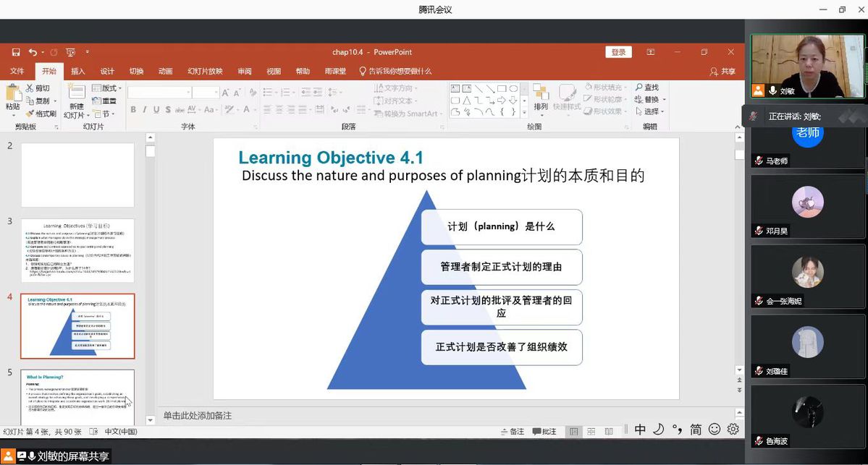This screenshot has height=465, width=868.
Task: Toggle the Notes (备注) pane in status bar
Action: (x=512, y=431)
